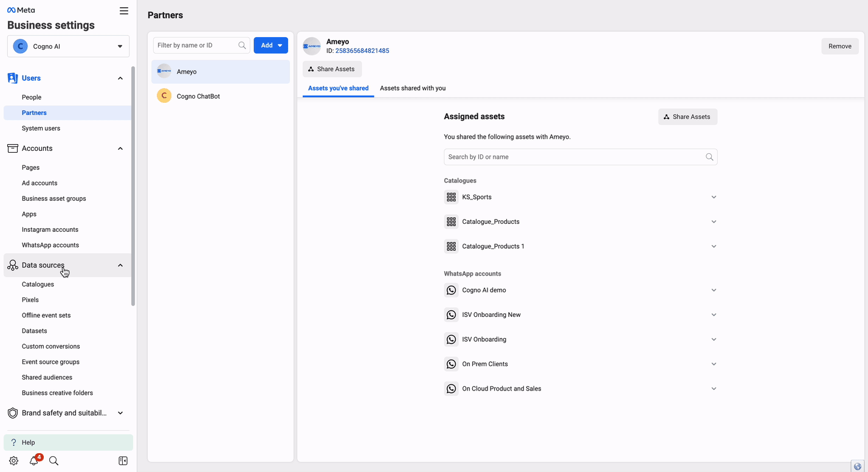Click Search by ID or name field
Image resolution: width=868 pixels, height=472 pixels.
580,157
